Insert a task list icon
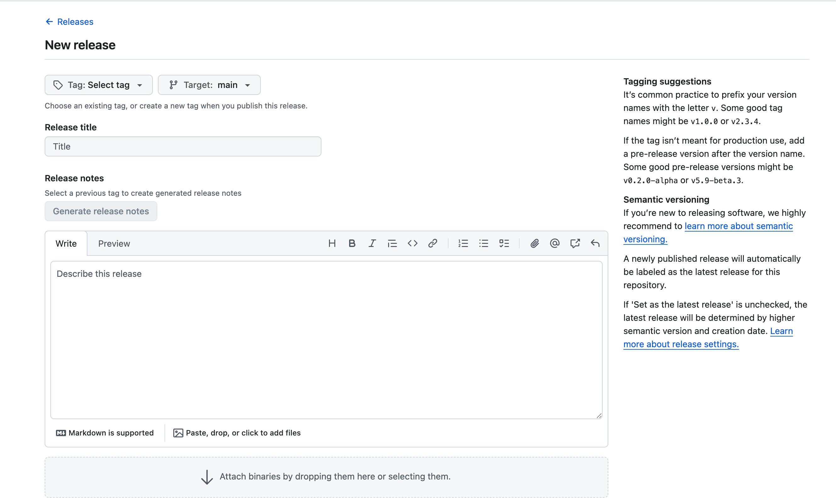Image resolution: width=836 pixels, height=504 pixels. click(504, 243)
